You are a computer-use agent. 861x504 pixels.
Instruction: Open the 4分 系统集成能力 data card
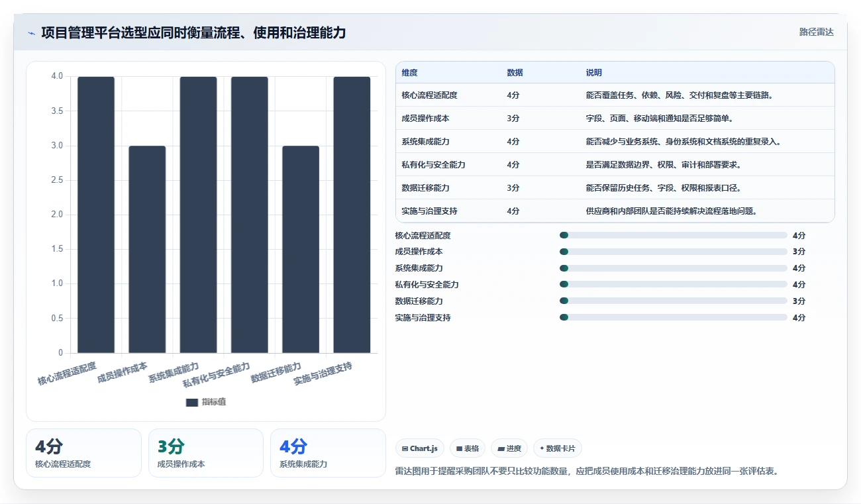[328, 453]
